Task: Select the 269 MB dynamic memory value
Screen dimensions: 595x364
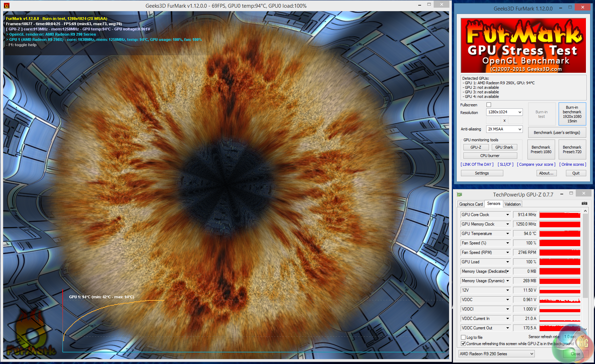Action: pos(525,281)
